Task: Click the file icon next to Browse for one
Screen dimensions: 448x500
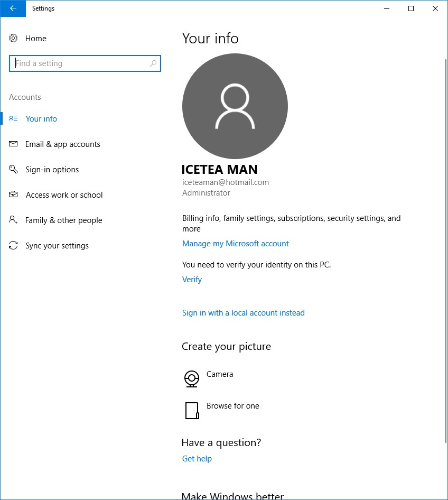Action: point(192,411)
